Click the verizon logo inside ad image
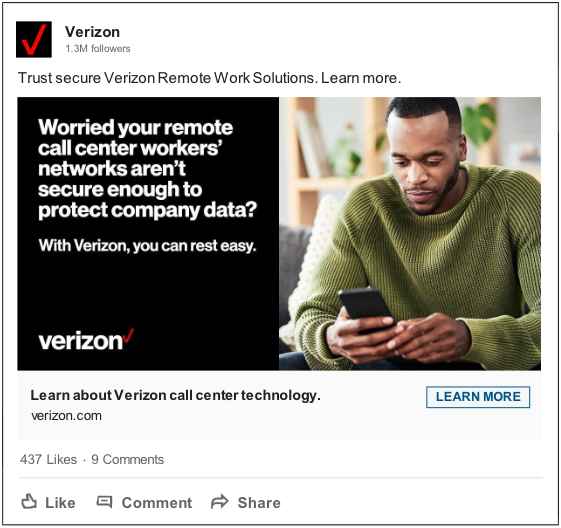 [86, 340]
